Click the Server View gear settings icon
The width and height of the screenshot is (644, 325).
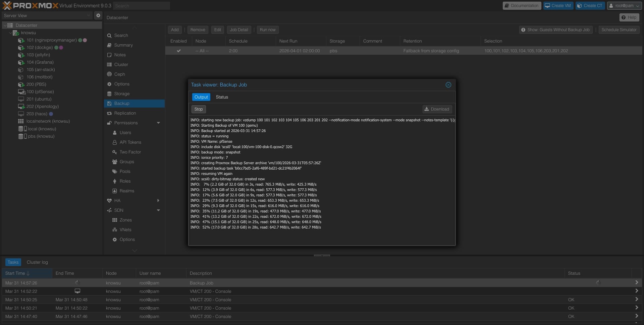coord(98,15)
